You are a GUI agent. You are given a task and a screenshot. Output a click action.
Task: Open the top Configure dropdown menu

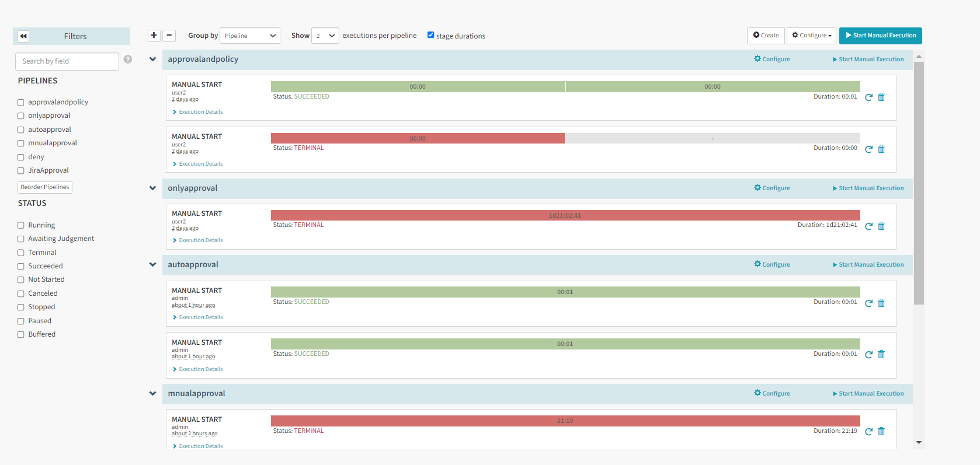[811, 36]
